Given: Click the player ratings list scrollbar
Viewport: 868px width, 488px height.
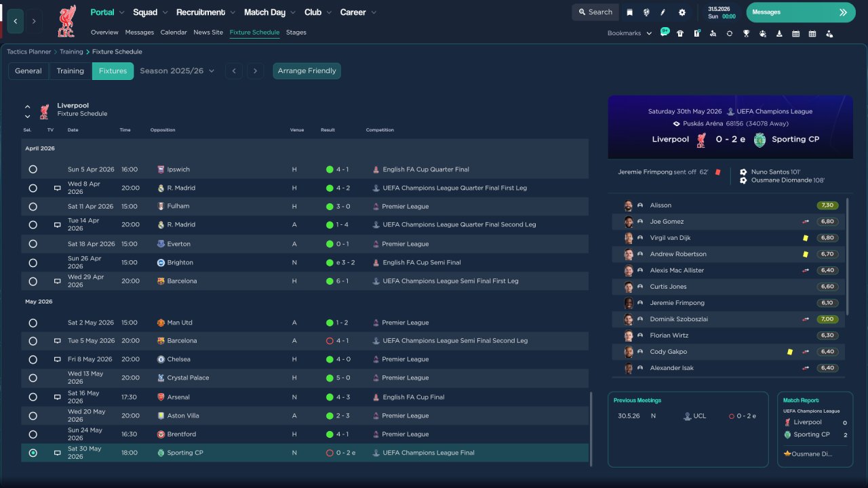Looking at the screenshot, I should coord(848,256).
